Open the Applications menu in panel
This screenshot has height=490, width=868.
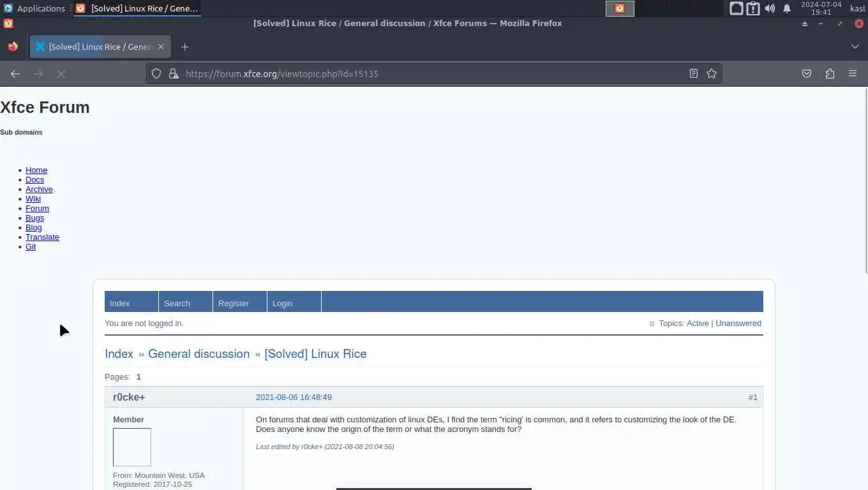point(34,8)
